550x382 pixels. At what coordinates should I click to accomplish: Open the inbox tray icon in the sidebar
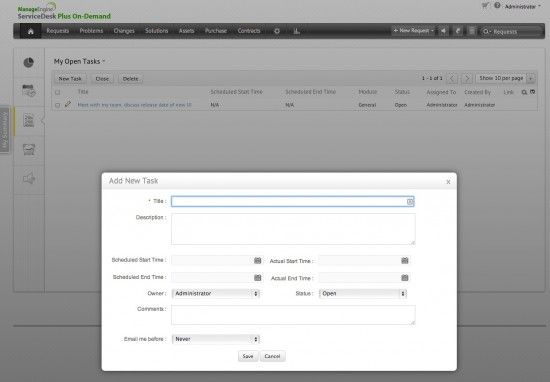29,149
